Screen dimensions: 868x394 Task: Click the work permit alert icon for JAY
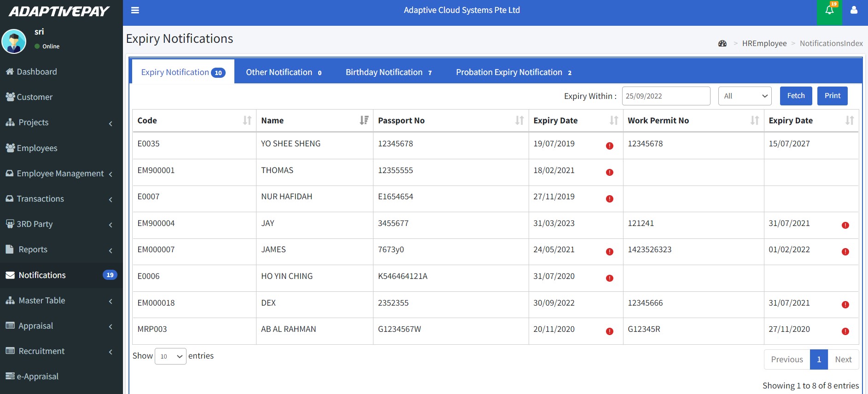845,225
